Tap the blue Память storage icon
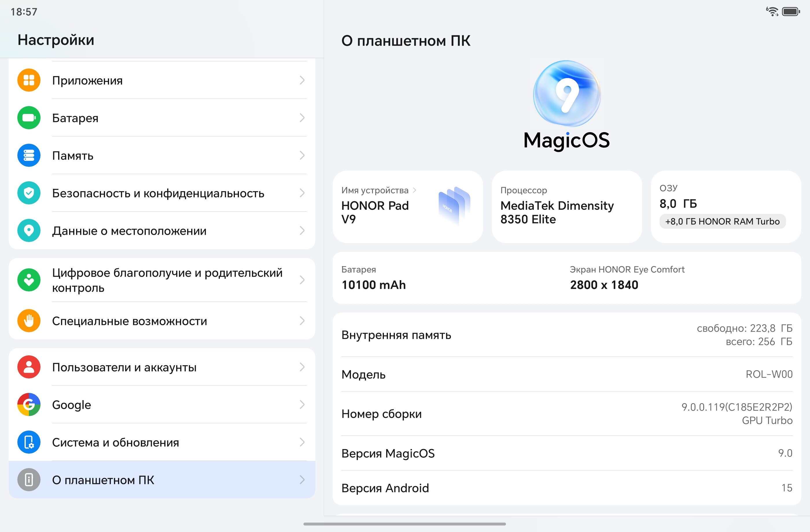Screen dimensions: 810x532 tap(29, 156)
